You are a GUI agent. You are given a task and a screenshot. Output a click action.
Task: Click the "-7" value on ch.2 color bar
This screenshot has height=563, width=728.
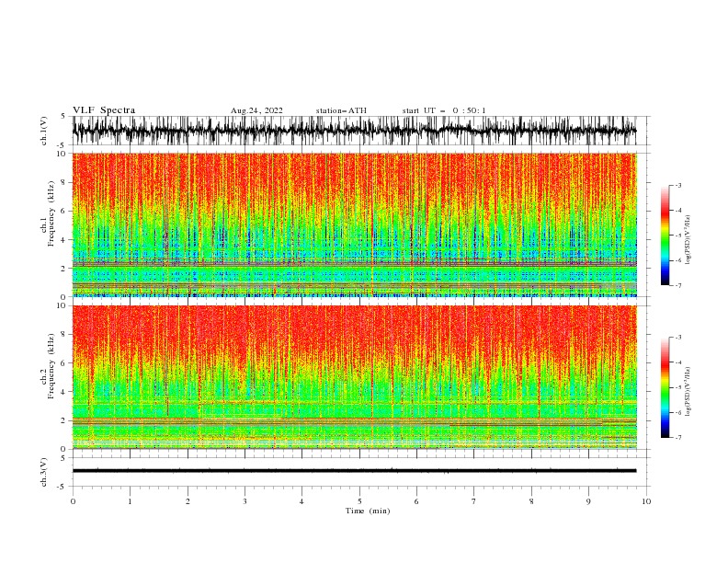[678, 437]
